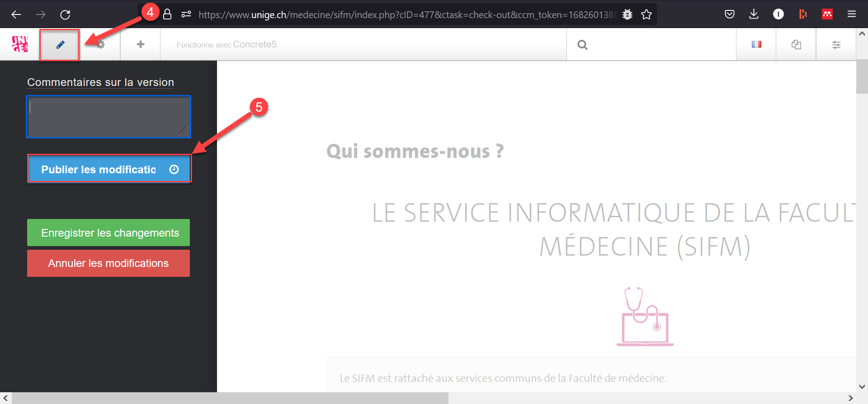
Task: Bookmark page with star icon
Action: pos(646,14)
